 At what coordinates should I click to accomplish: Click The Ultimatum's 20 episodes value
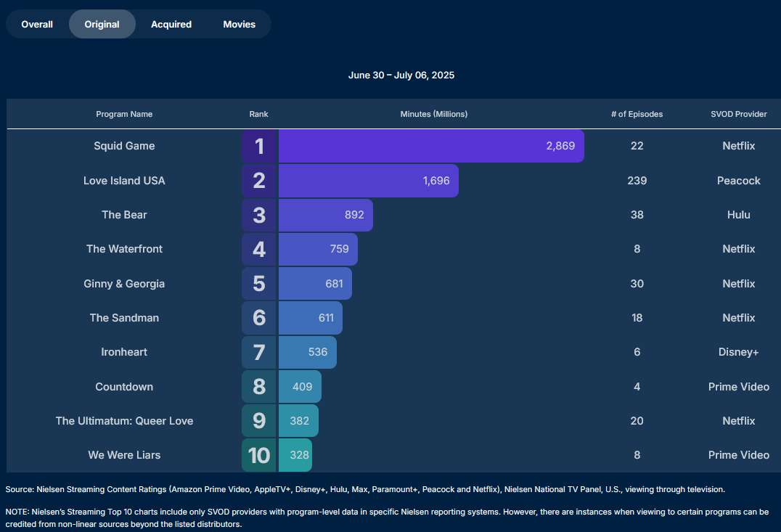click(x=637, y=421)
